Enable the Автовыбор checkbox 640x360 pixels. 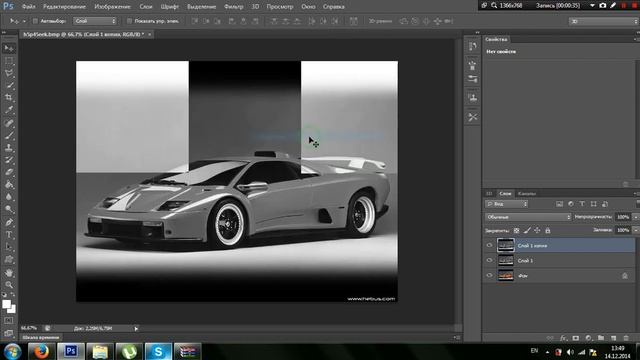(35, 21)
